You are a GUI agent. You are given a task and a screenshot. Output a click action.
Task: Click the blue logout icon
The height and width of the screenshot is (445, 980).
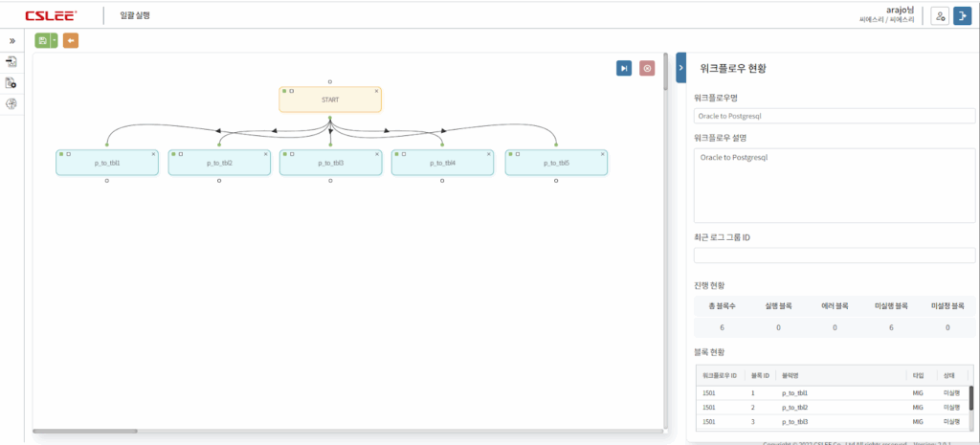(x=963, y=16)
